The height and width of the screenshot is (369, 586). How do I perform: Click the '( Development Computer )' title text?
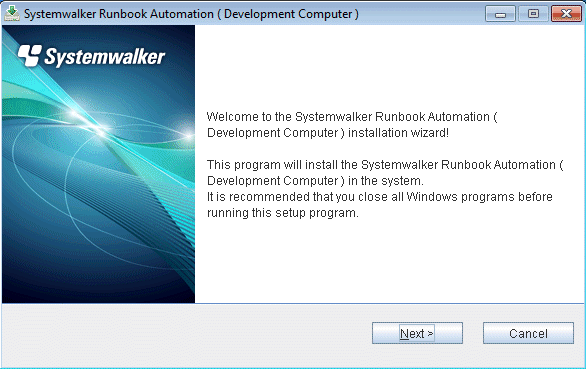click(x=288, y=14)
